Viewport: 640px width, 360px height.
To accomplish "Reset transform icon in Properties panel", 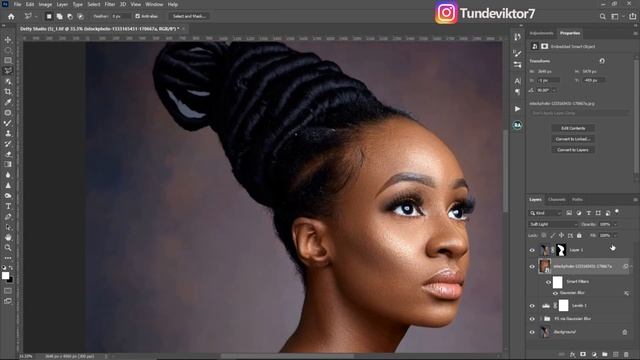I will (x=602, y=61).
